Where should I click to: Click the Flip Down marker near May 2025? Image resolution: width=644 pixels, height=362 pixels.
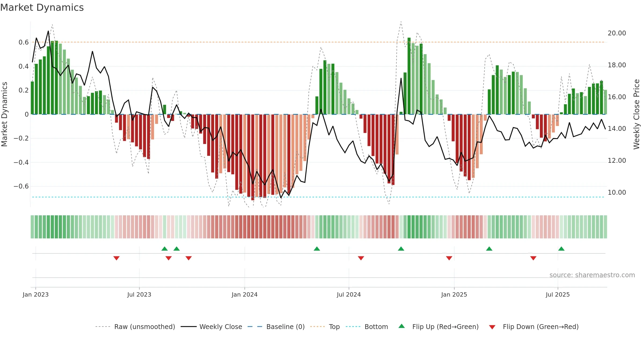533,258
